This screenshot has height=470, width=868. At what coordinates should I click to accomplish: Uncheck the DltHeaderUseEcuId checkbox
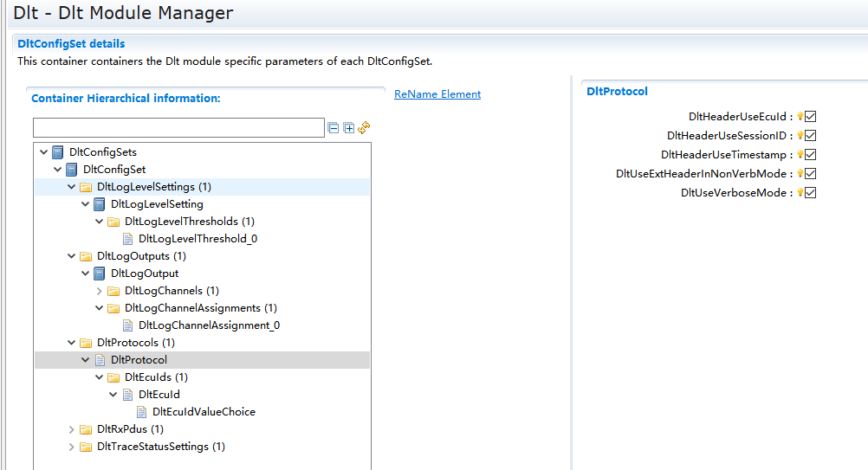(811, 117)
